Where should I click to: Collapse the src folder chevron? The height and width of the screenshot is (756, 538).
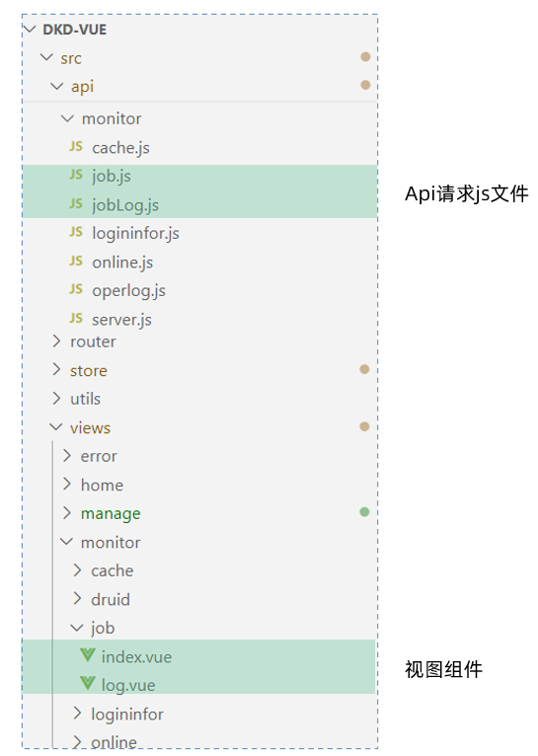click(46, 58)
